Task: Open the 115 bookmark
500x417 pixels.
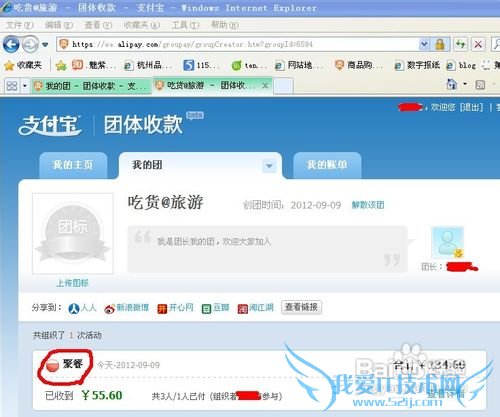Action: click(x=201, y=65)
